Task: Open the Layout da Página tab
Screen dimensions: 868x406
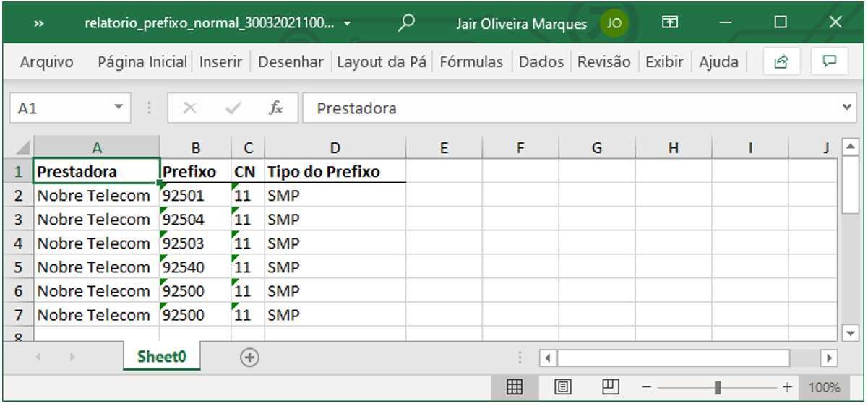Action: (382, 62)
